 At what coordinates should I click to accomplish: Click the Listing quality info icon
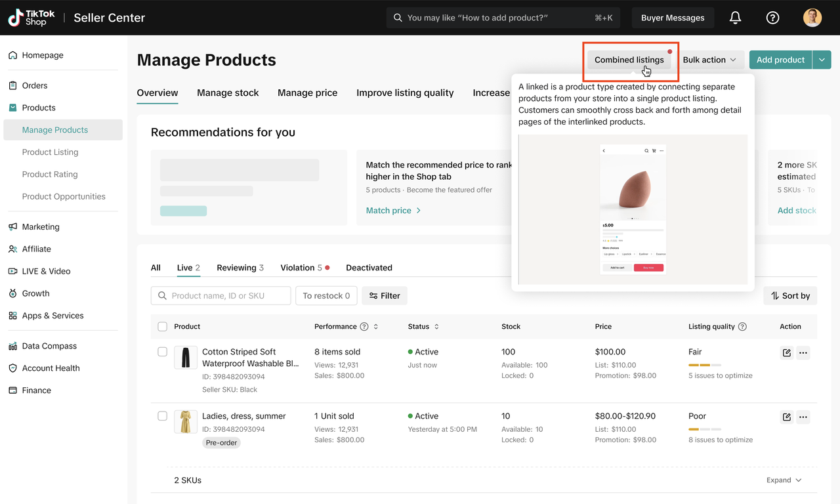742,327
